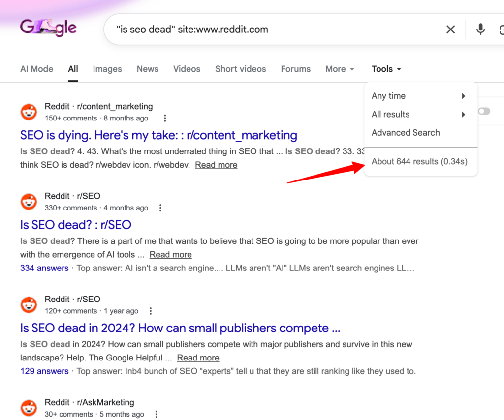Image resolution: width=504 pixels, height=420 pixels.
Task: Switch to the Forums tab
Action: tap(295, 69)
